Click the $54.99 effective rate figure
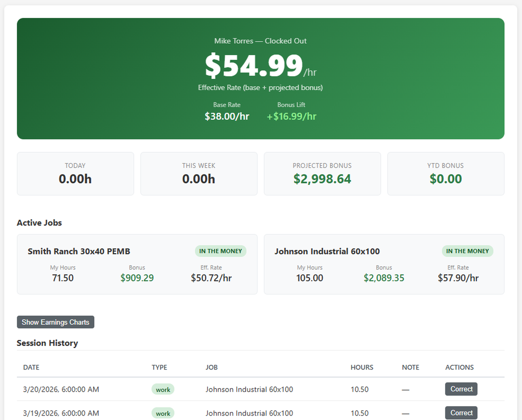Viewport: 522px width, 420px height. pos(254,65)
